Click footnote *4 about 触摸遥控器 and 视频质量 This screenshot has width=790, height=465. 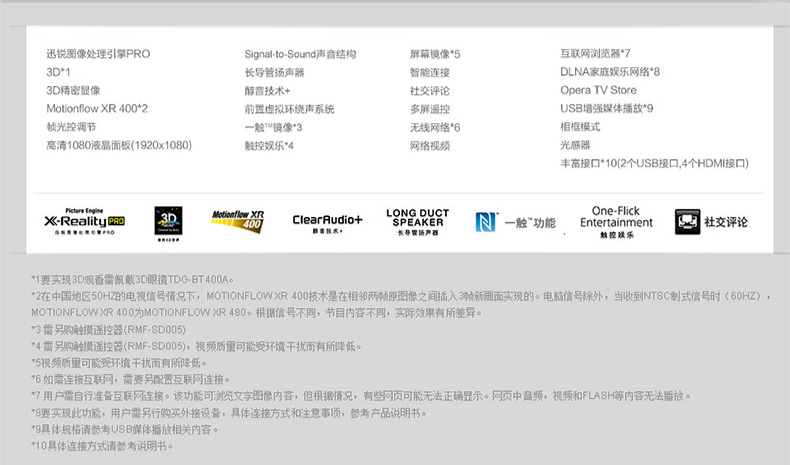196,346
